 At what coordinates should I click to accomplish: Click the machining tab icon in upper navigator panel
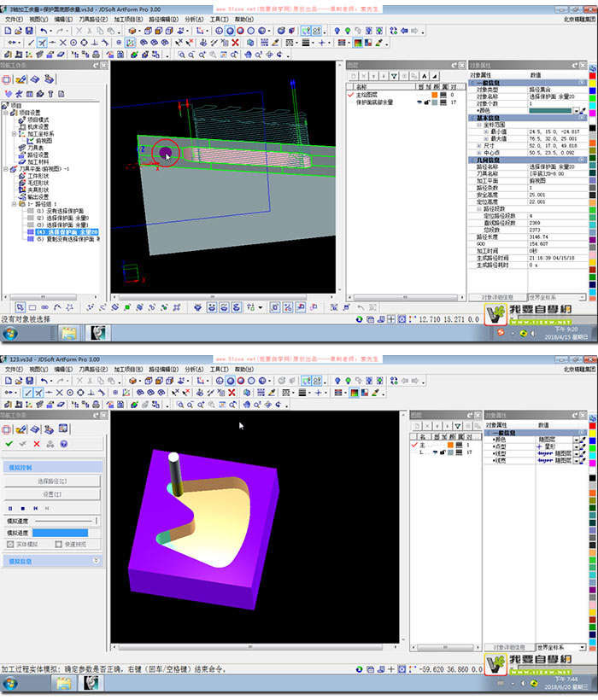(49, 79)
